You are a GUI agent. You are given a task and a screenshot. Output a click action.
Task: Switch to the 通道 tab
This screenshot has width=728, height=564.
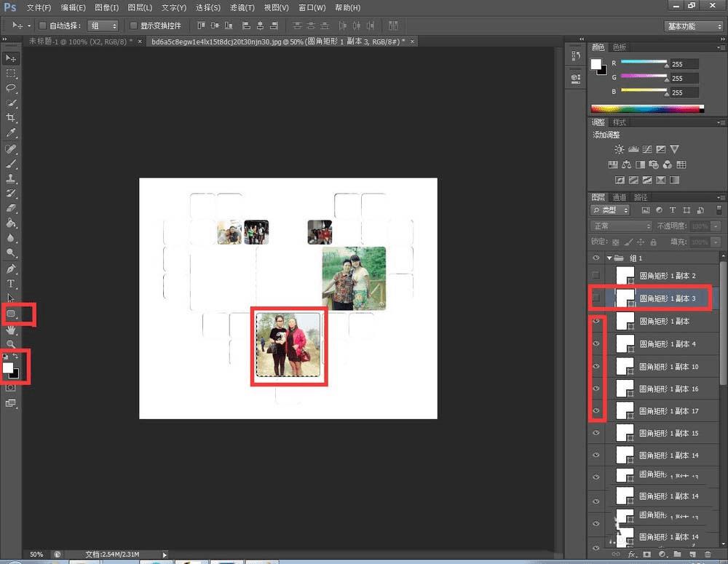tap(619, 197)
